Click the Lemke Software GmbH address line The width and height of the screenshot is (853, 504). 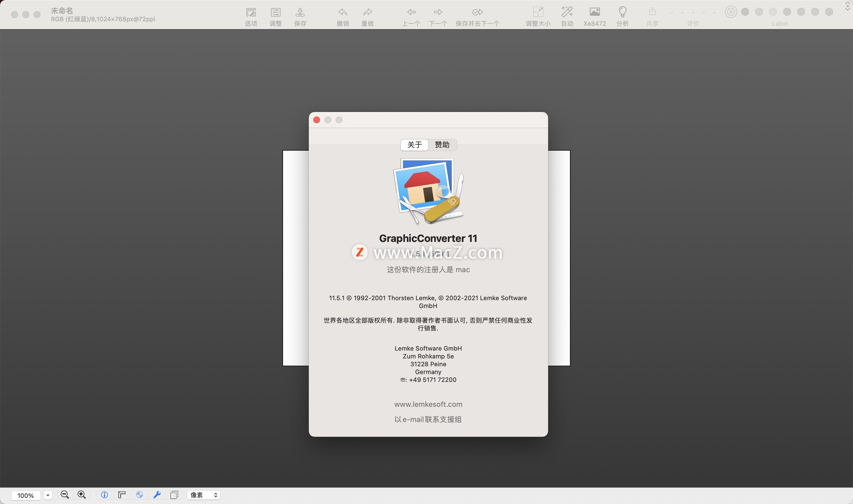428,348
